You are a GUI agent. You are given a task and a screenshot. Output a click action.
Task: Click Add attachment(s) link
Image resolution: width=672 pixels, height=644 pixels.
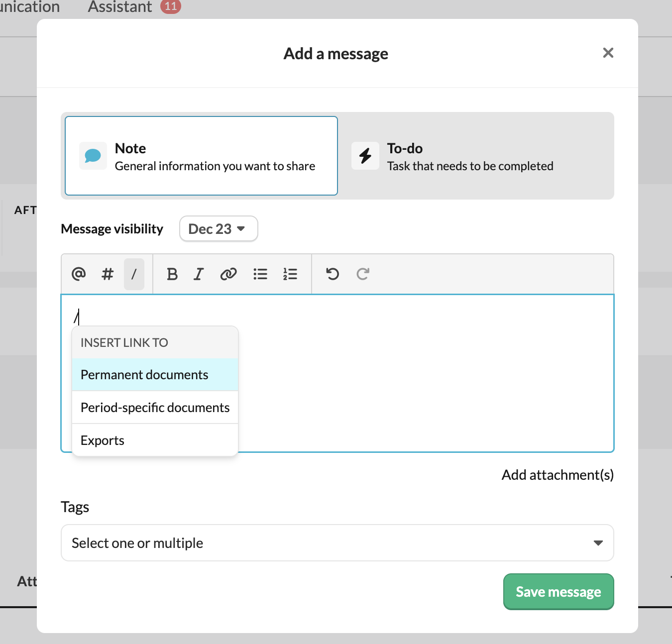point(558,475)
